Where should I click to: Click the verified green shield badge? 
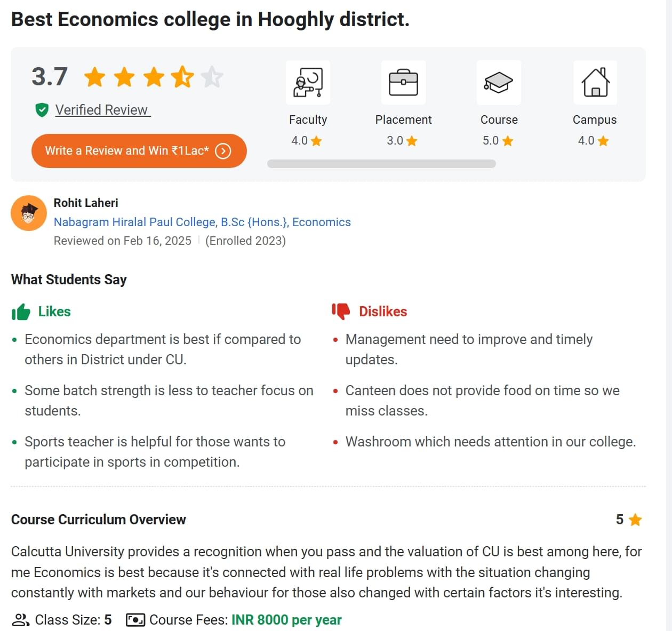tap(42, 110)
